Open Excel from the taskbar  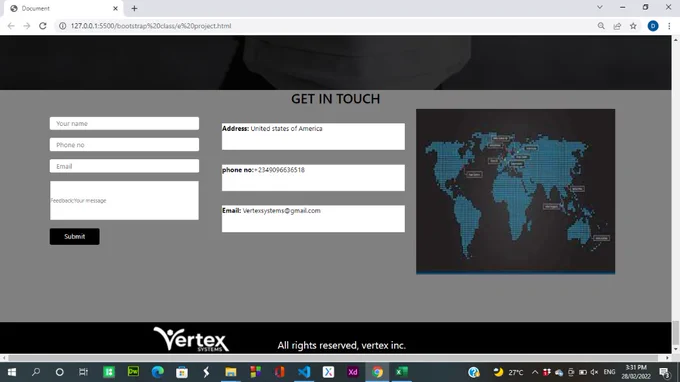[402, 372]
